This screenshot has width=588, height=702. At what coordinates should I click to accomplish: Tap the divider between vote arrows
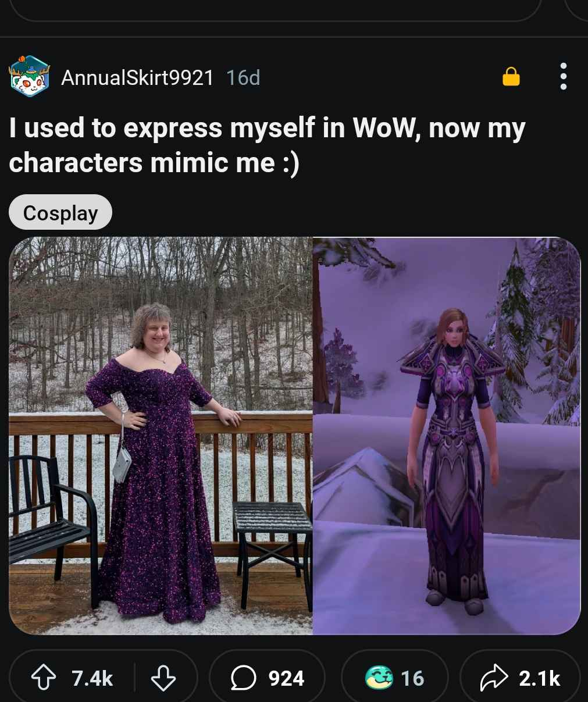click(x=135, y=678)
